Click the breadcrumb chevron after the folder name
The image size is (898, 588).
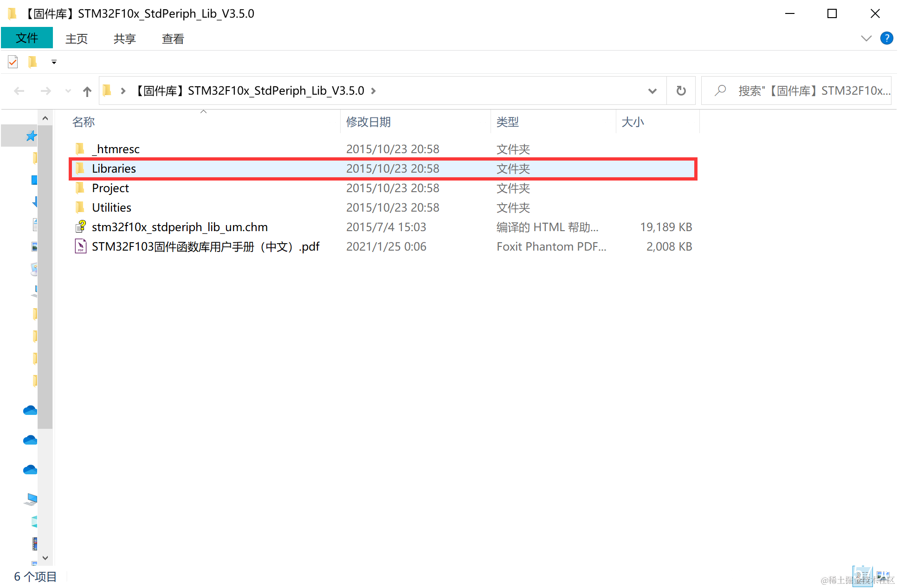373,91
